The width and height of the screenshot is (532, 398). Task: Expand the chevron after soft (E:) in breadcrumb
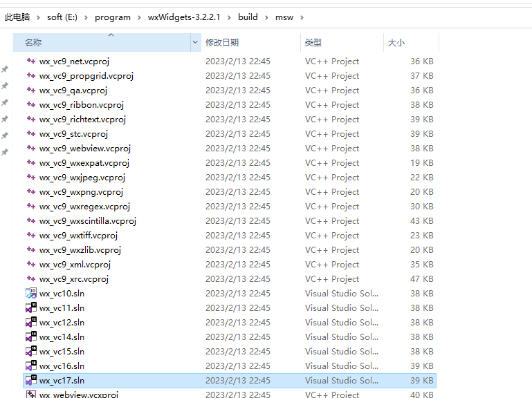[86, 17]
